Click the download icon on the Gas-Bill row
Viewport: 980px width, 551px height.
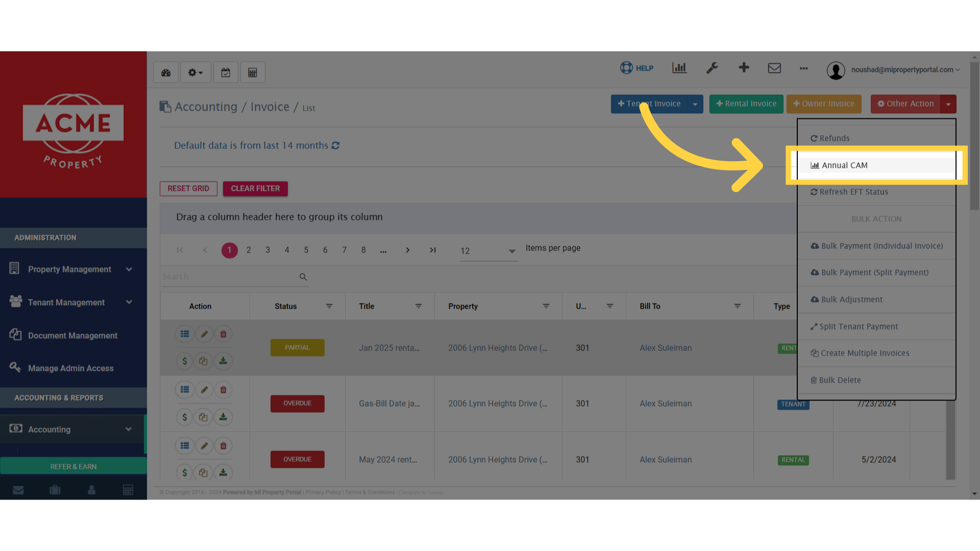223,417
